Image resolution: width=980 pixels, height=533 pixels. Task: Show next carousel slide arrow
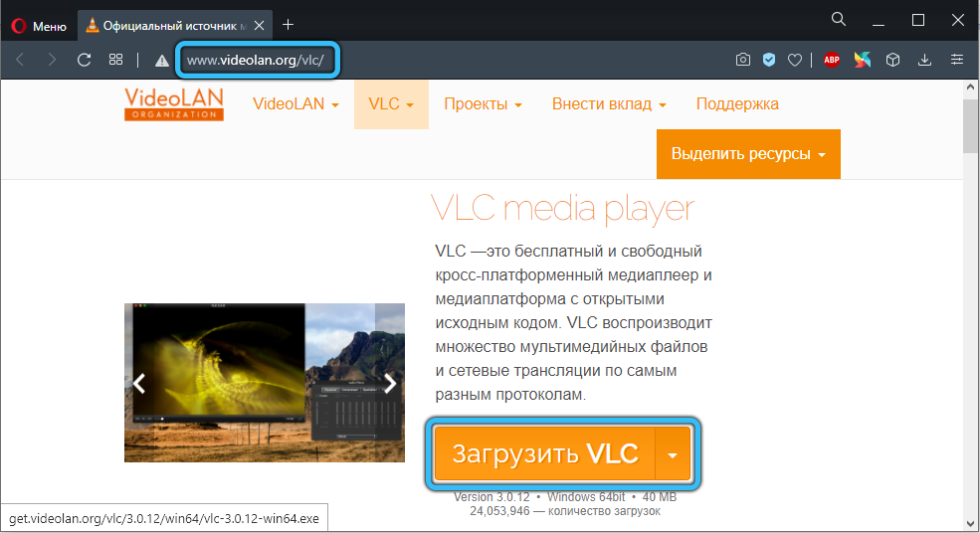[390, 383]
